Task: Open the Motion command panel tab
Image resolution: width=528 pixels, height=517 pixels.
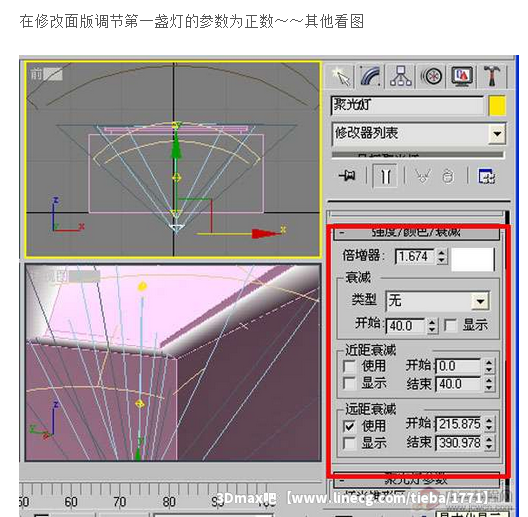Action: point(431,76)
